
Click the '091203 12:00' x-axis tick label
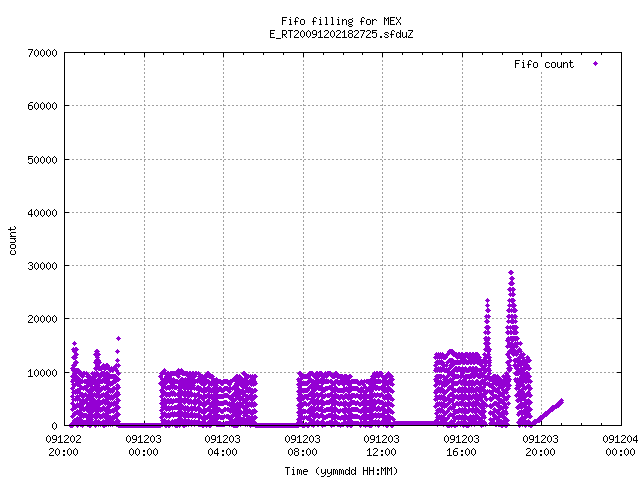(x=382, y=445)
